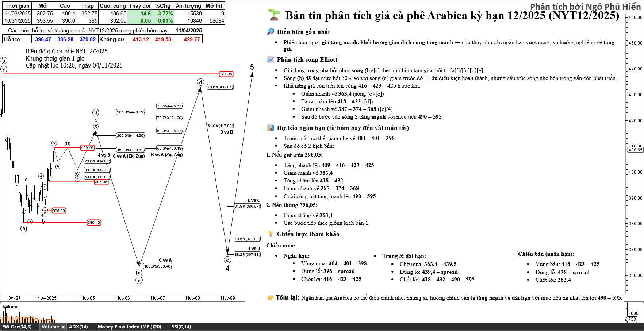Click the 758 volume marker on volume axis
Viewport: 644px width, 331px height.
632,319
